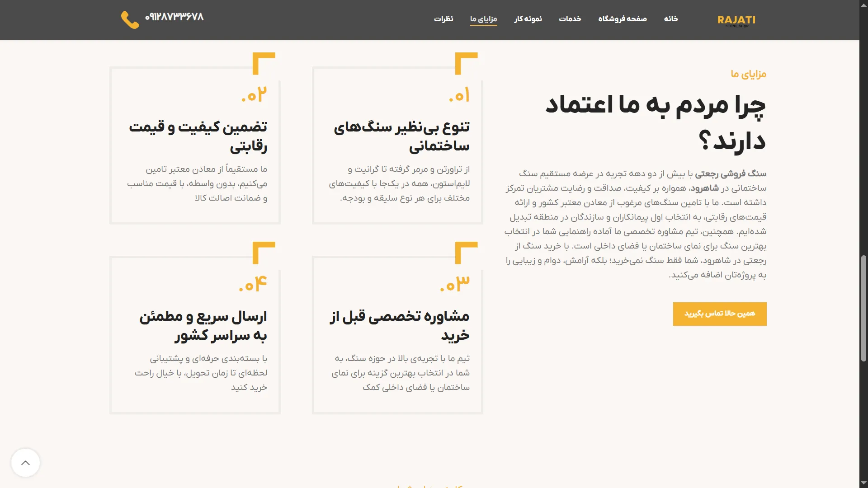Click the phone handset icon in header
The height and width of the screenshot is (488, 868).
(x=130, y=19)
